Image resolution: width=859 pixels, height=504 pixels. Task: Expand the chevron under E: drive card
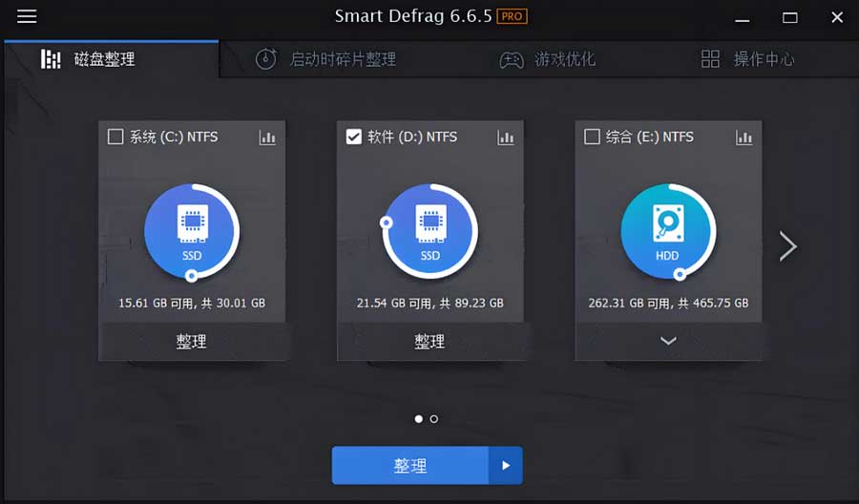tap(668, 342)
